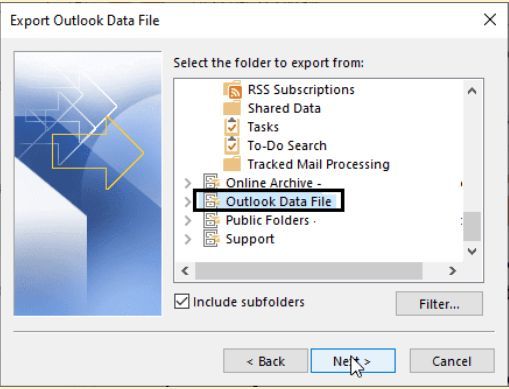Select Outlook Data File in the tree
The image size is (509, 389).
coord(279,201)
